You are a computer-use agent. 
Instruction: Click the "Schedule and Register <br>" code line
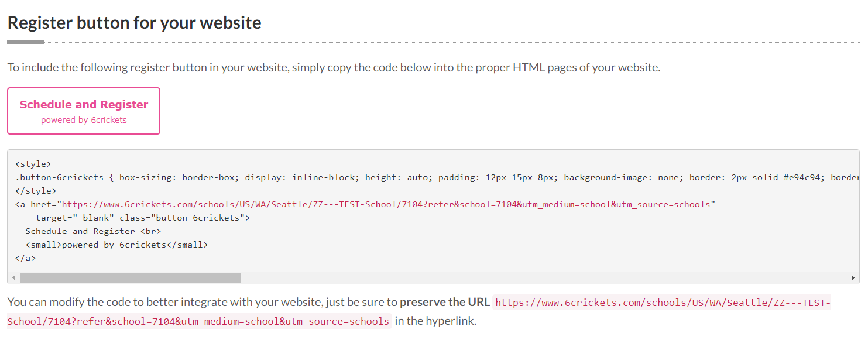pyautogui.click(x=93, y=231)
